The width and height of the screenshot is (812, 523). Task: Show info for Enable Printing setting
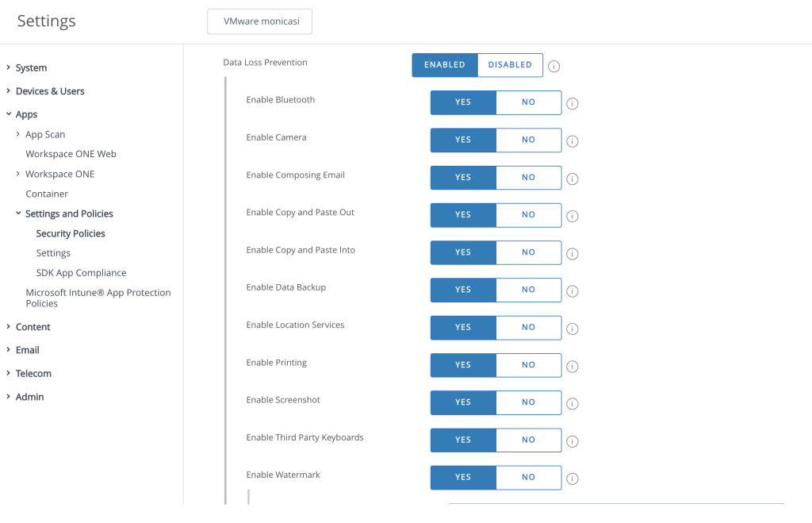572,367
